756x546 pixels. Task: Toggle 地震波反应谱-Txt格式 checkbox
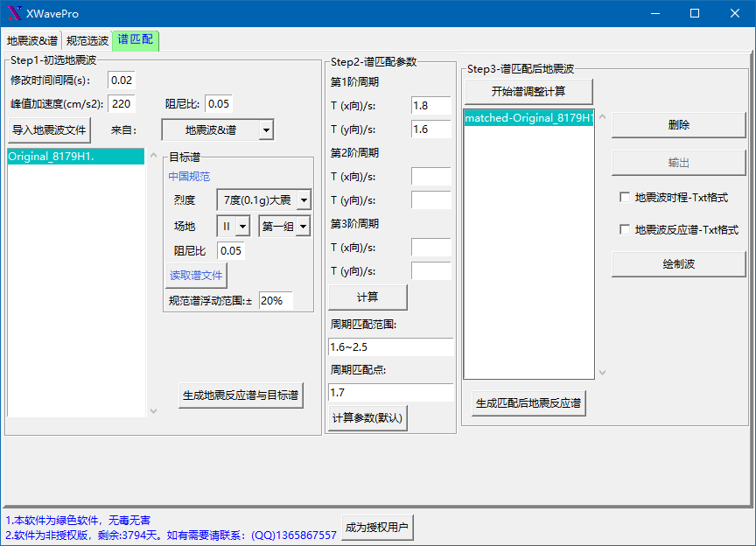625,229
